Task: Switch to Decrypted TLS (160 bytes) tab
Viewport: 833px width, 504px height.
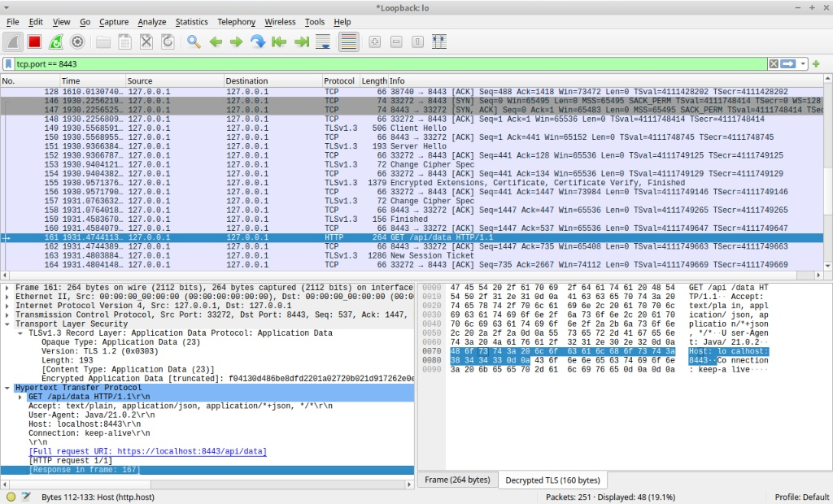Action: [552, 480]
